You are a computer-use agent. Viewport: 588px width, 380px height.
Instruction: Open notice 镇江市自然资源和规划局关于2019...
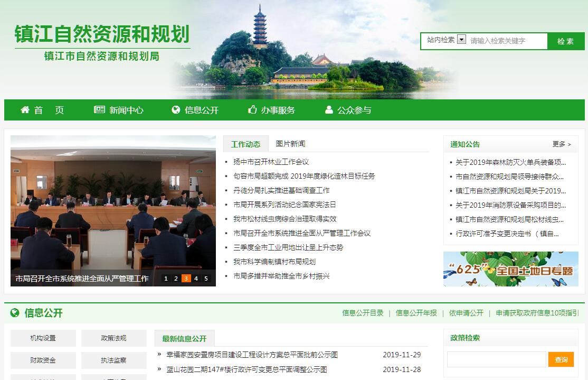tap(510, 191)
